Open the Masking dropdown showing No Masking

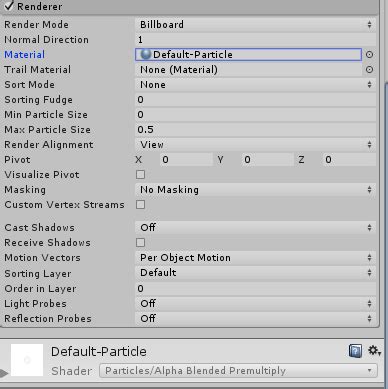tap(255, 190)
